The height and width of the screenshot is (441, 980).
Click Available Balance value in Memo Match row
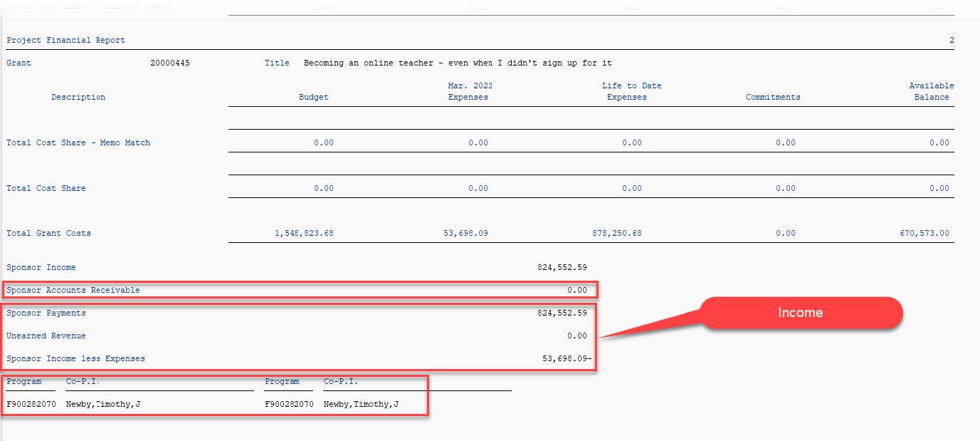point(939,142)
